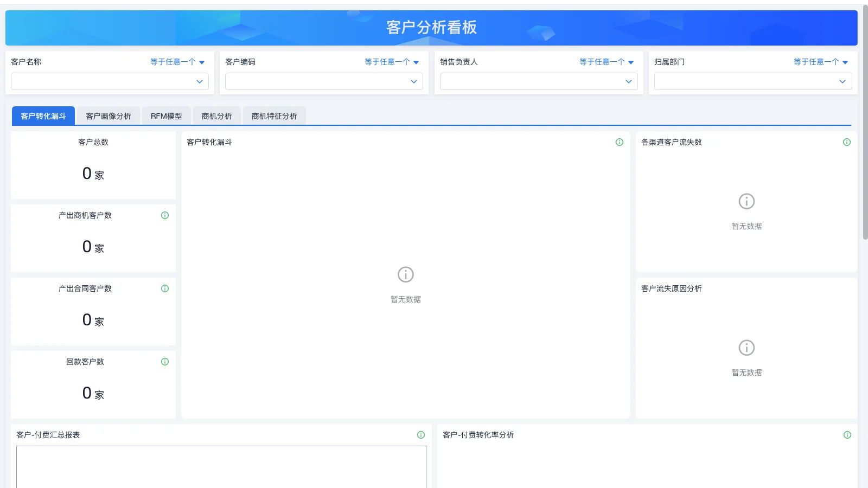Click inside the 客户编码 input box
Image resolution: width=868 pixels, height=488 pixels.
coord(324,81)
